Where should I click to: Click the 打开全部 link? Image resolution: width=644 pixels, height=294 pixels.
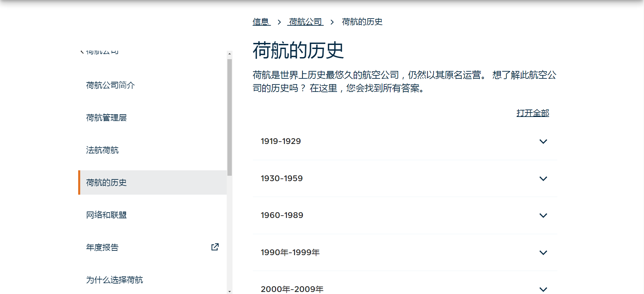tap(533, 113)
